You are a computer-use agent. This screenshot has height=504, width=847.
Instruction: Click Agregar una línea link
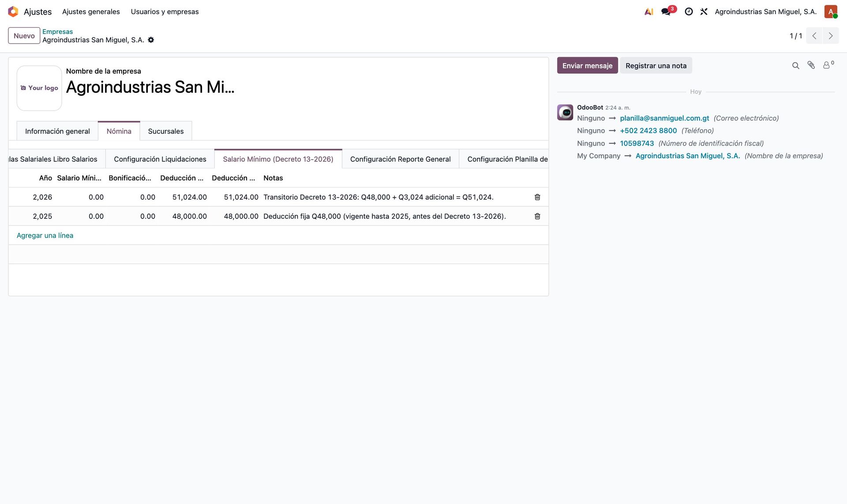pyautogui.click(x=45, y=235)
